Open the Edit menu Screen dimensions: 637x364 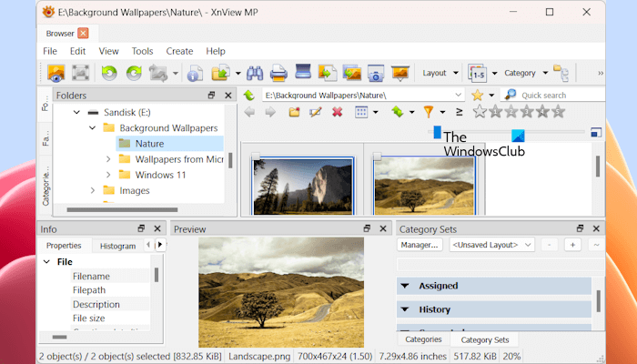pos(77,51)
